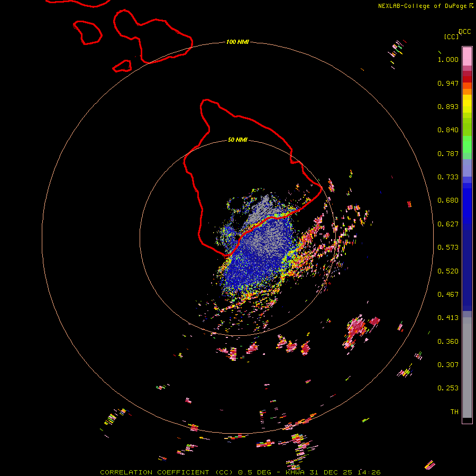Click the 0.893 value on the color scale
Screen dimensions: 476x476
click(x=448, y=106)
